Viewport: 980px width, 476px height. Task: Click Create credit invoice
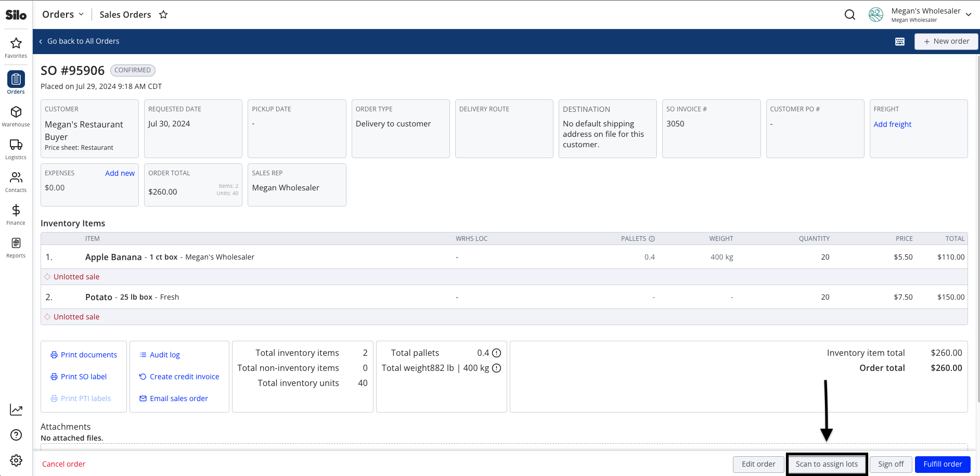tap(179, 377)
